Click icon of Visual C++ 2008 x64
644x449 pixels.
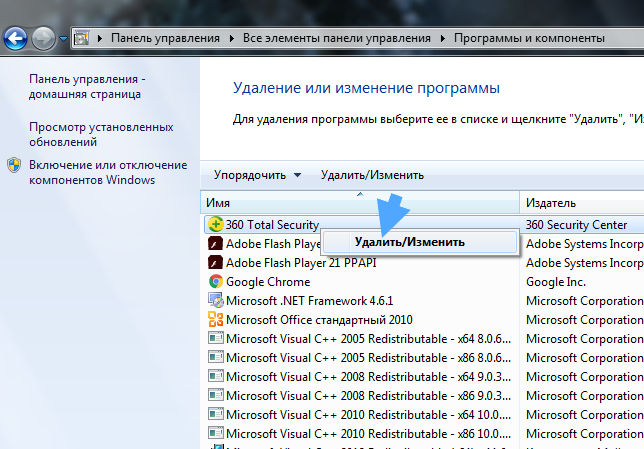point(216,376)
